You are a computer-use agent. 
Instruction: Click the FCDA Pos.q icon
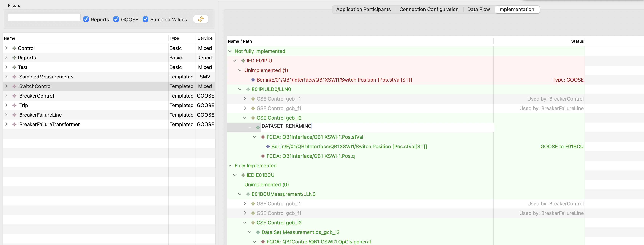(x=263, y=156)
